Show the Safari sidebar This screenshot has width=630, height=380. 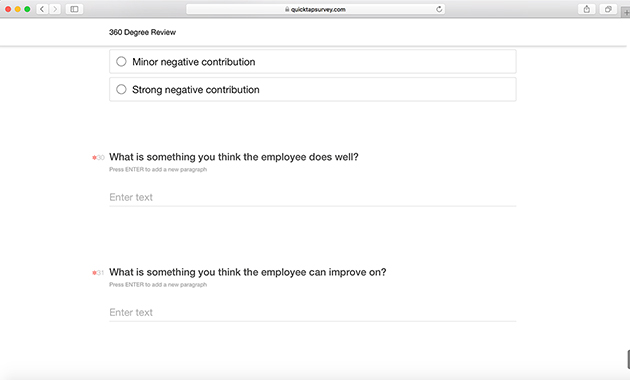tap(74, 9)
